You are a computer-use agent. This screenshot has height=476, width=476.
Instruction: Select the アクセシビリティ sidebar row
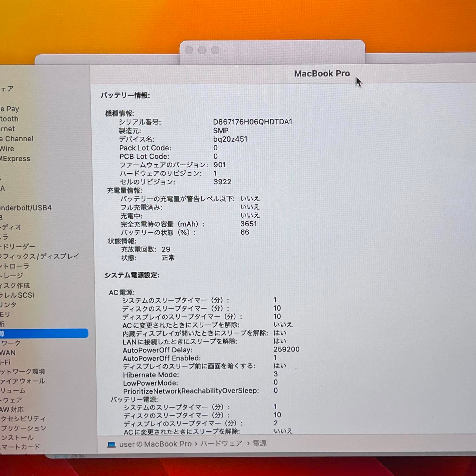coord(23,419)
